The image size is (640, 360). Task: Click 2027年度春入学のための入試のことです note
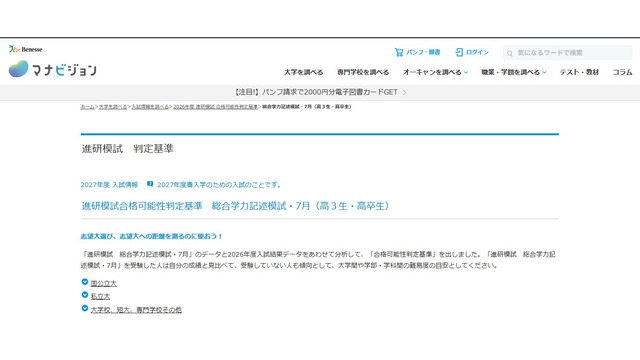click(220, 185)
